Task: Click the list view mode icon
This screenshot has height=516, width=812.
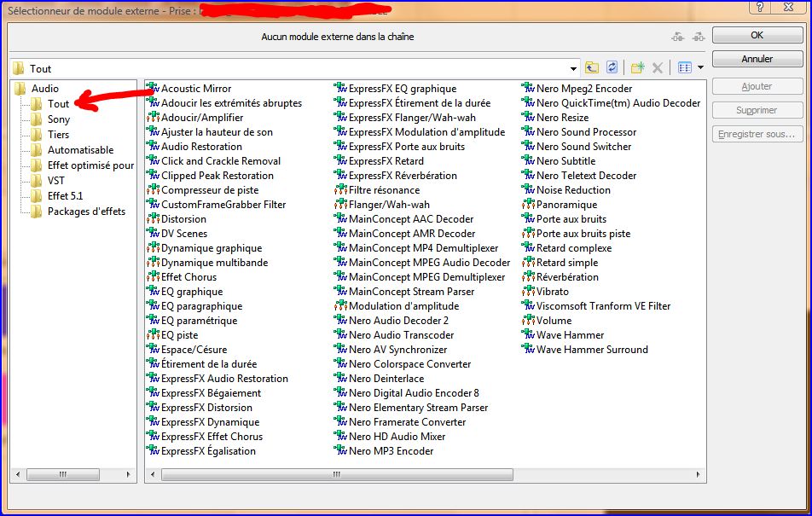Action: pos(685,67)
